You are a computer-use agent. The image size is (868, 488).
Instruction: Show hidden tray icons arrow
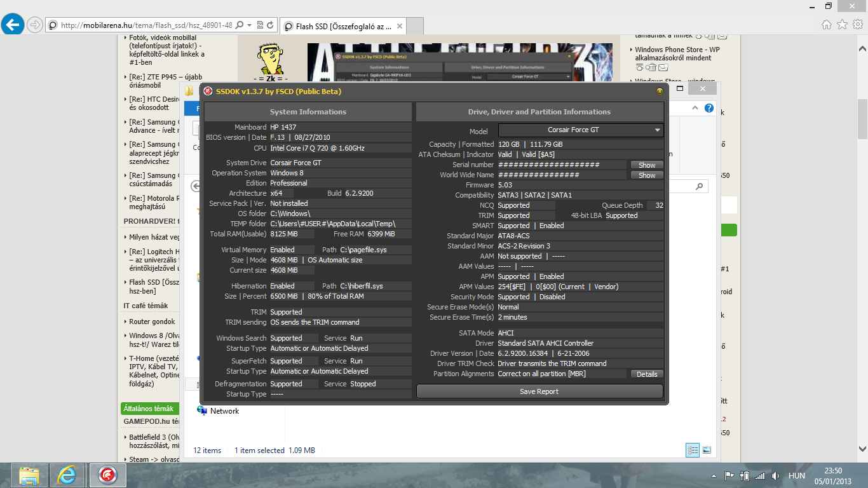(x=714, y=475)
